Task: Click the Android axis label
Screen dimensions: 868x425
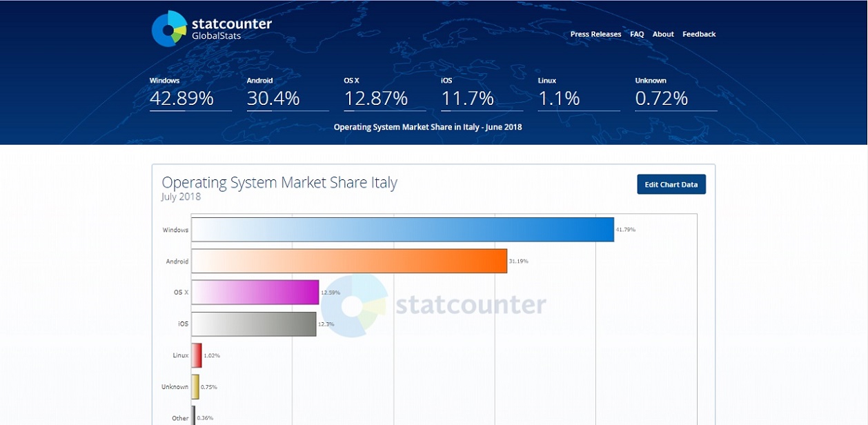Action: tap(177, 261)
